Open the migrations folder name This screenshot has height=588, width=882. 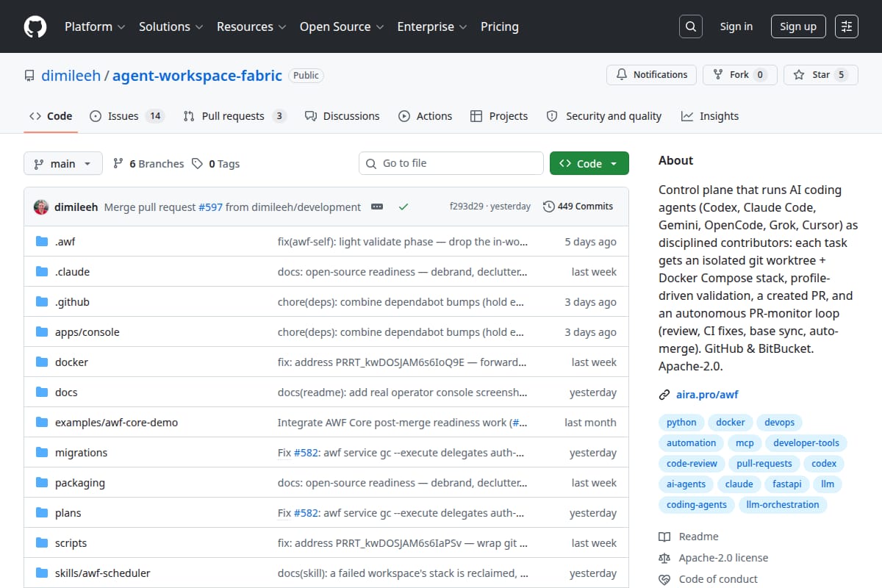[x=81, y=453]
